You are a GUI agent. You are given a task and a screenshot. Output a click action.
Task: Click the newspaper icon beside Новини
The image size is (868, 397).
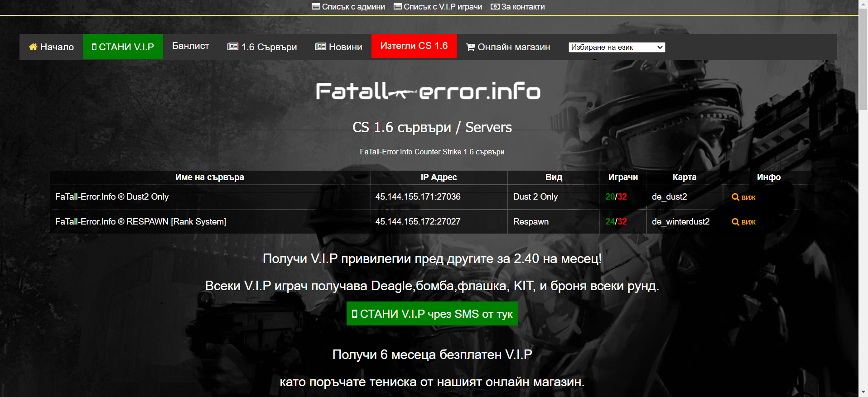[x=320, y=47]
